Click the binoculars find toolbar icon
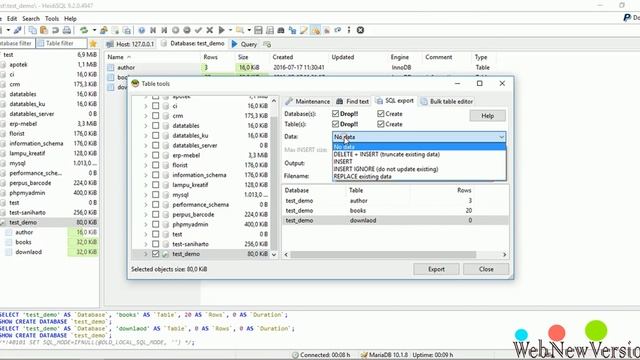Viewport: 640px width, 360px height. tap(281, 30)
